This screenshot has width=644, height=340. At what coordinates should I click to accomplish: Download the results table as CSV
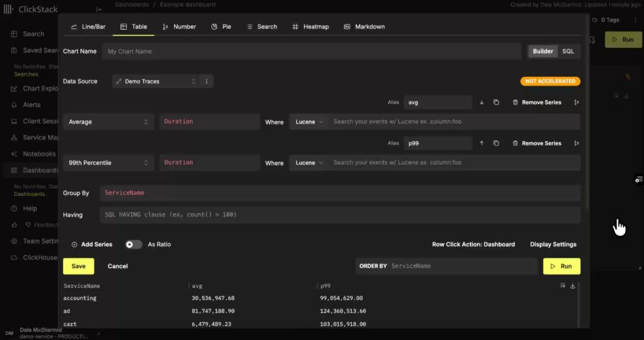[572, 286]
